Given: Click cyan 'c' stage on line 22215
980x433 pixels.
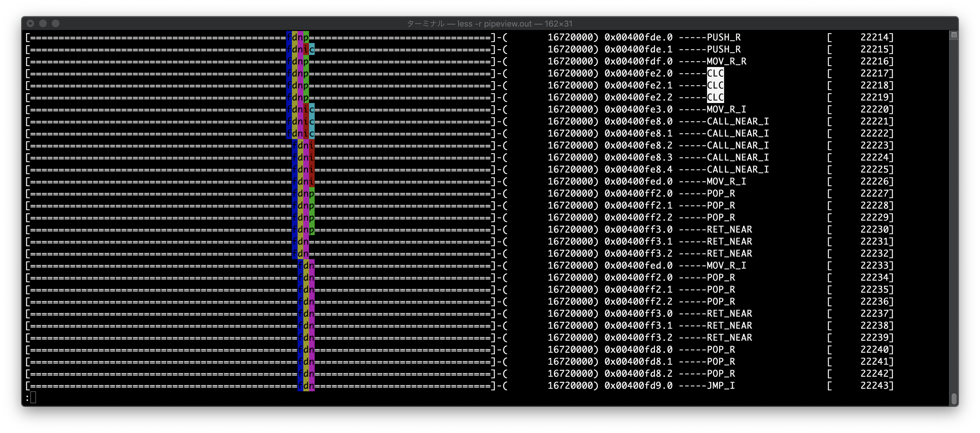Looking at the screenshot, I should pos(312,50).
